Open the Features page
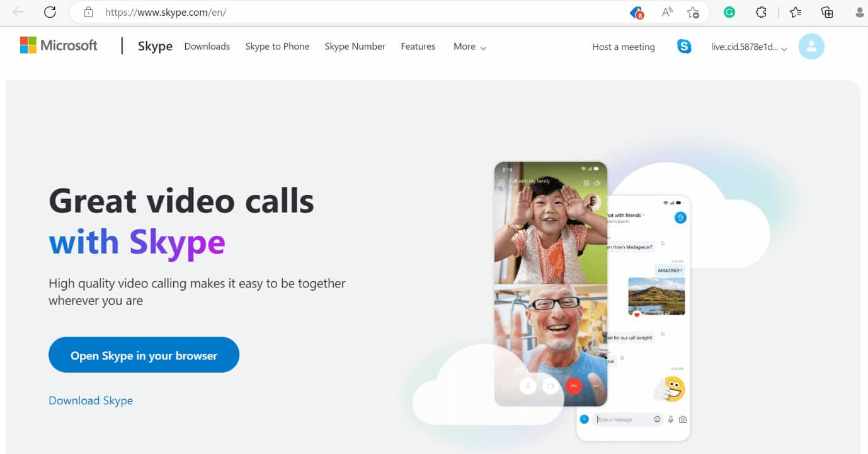 tap(418, 47)
